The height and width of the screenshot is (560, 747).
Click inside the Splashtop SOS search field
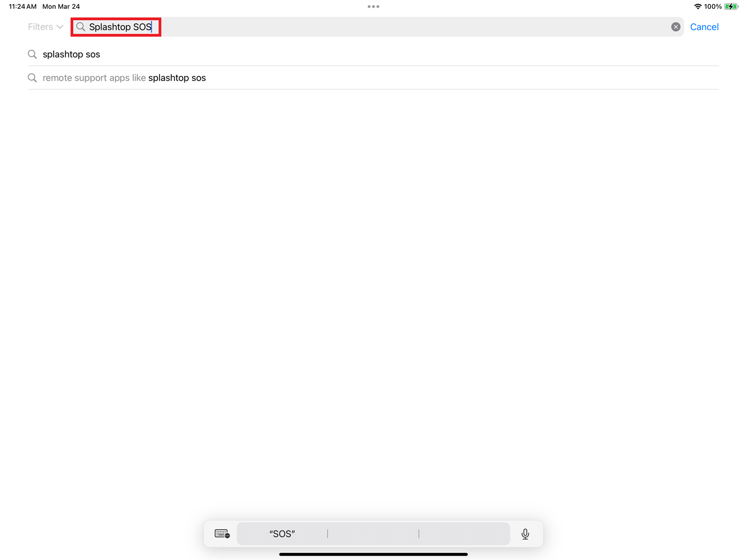pos(377,27)
